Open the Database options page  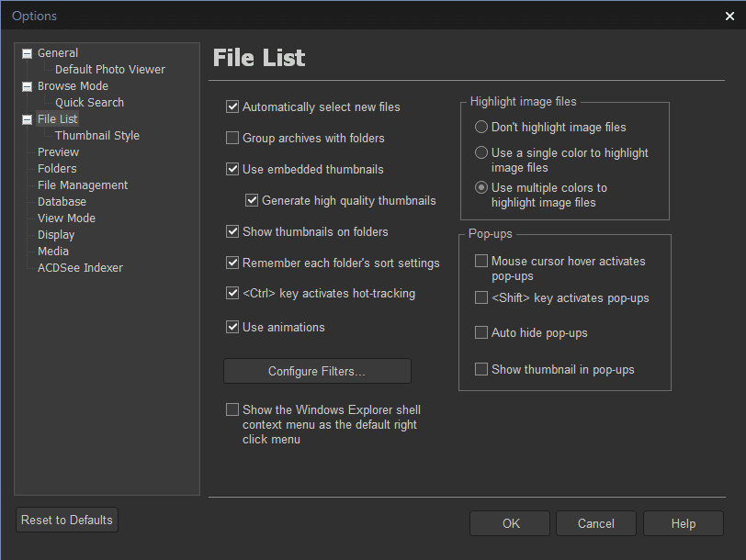coord(62,202)
